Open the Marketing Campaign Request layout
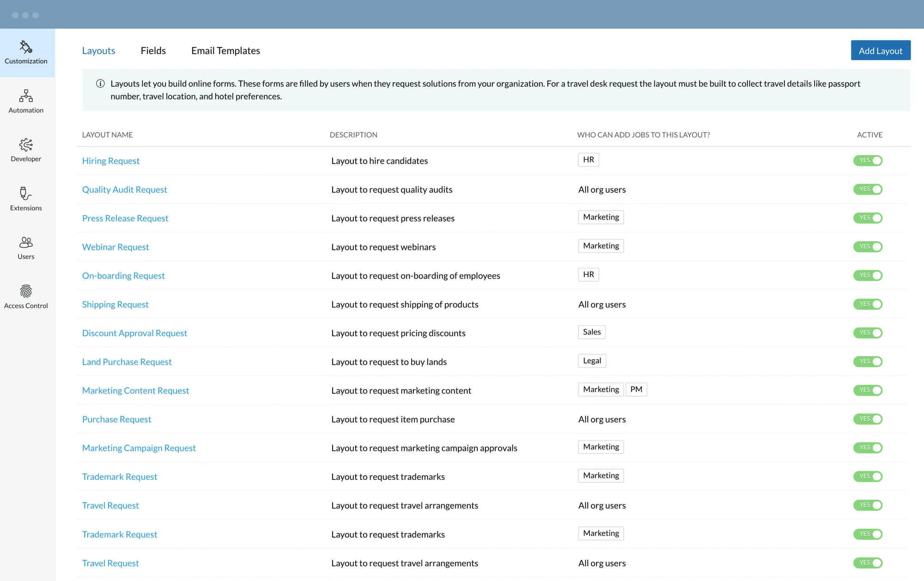The width and height of the screenshot is (924, 581). 139,448
